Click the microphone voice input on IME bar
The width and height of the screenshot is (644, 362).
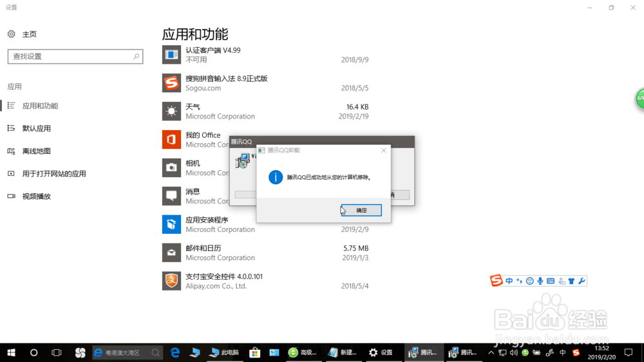[540, 281]
